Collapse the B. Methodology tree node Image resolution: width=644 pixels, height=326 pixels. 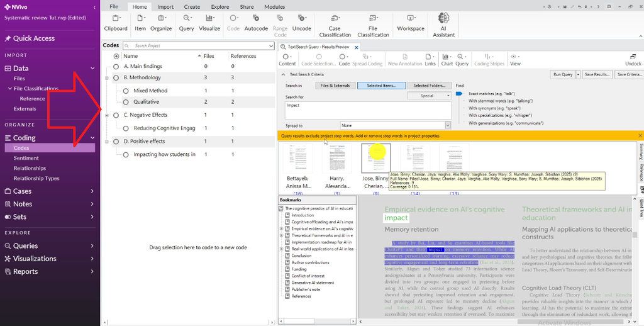click(x=107, y=77)
